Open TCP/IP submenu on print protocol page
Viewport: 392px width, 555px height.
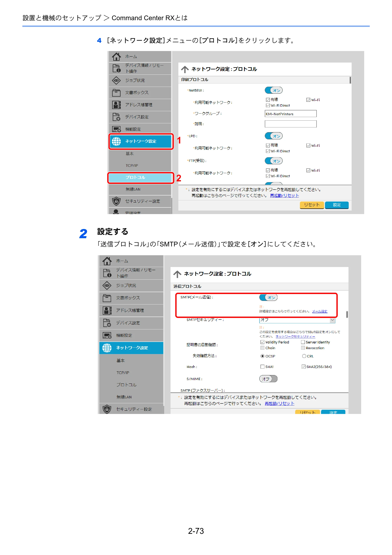coord(132,166)
